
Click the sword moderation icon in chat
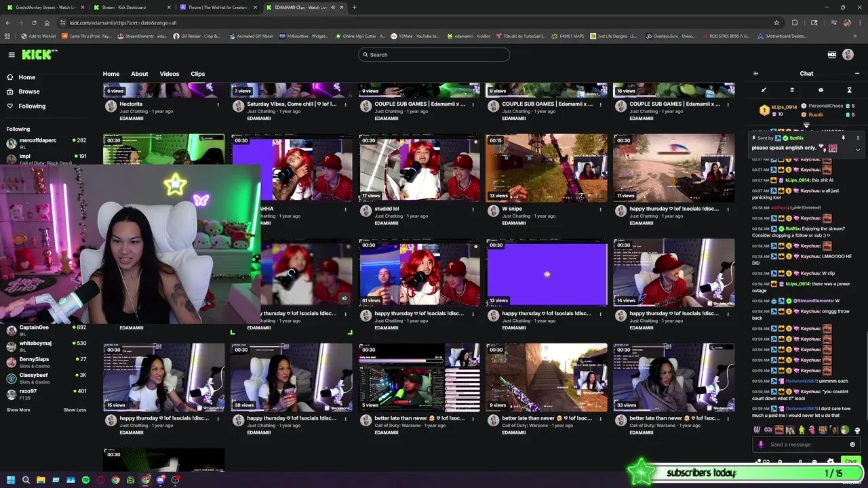(x=764, y=90)
